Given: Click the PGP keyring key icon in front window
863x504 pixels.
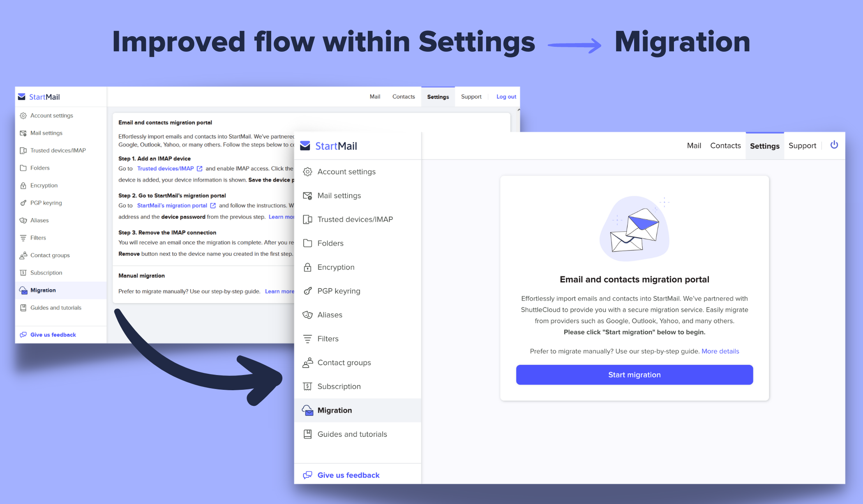Looking at the screenshot, I should (x=307, y=291).
